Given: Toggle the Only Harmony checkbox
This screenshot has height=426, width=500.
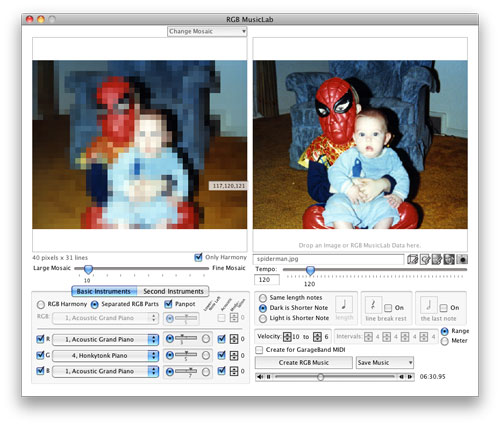Looking at the screenshot, I should click(198, 257).
